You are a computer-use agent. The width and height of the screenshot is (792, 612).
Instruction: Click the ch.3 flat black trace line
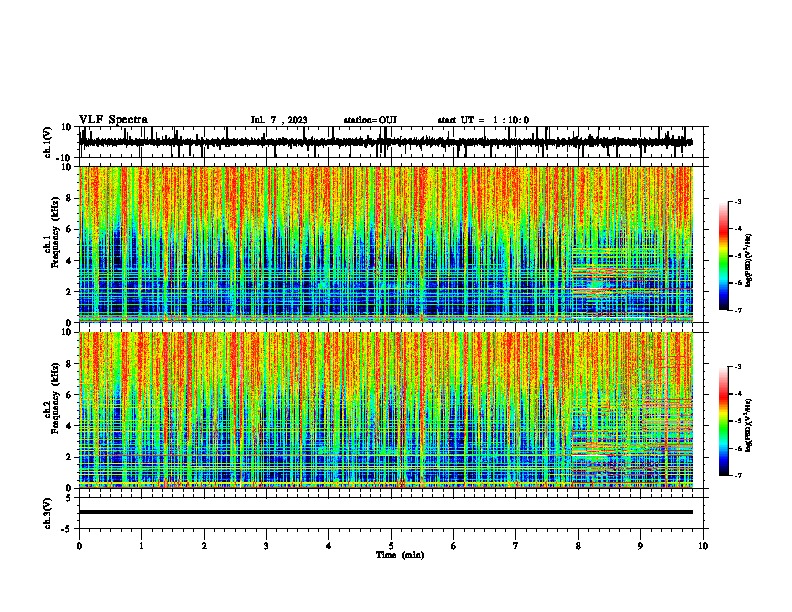[x=386, y=512]
